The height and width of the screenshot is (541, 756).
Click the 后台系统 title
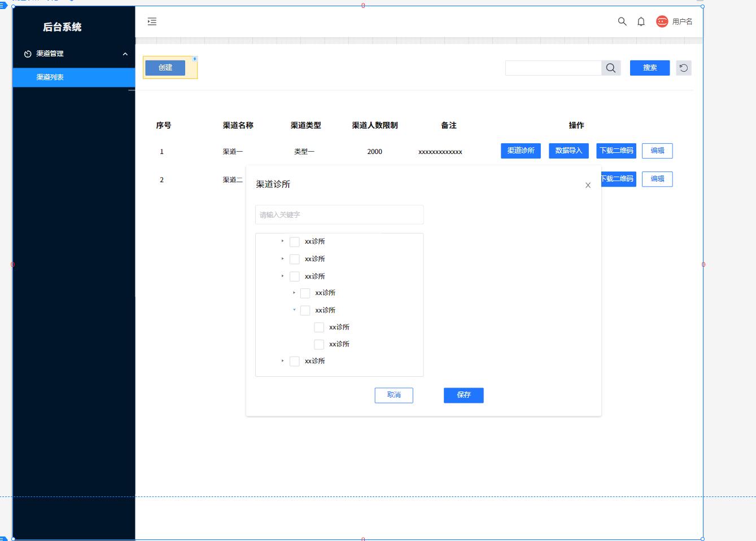(x=62, y=27)
